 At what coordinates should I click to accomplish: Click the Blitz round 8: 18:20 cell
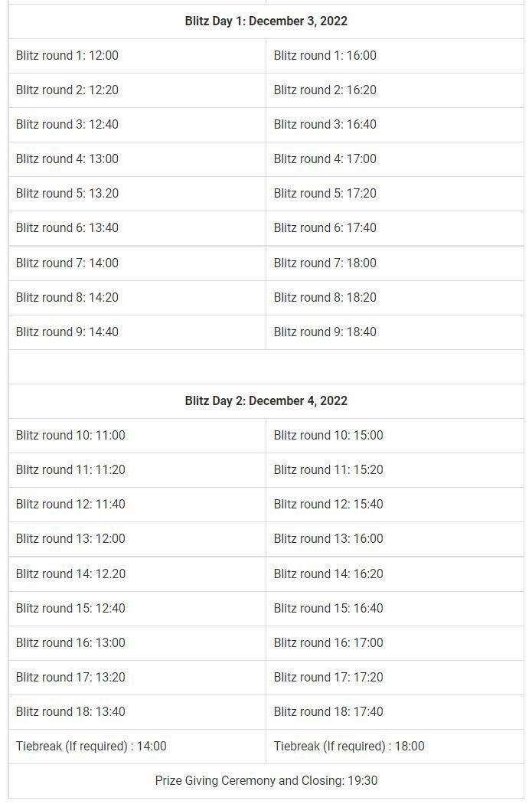coord(325,298)
